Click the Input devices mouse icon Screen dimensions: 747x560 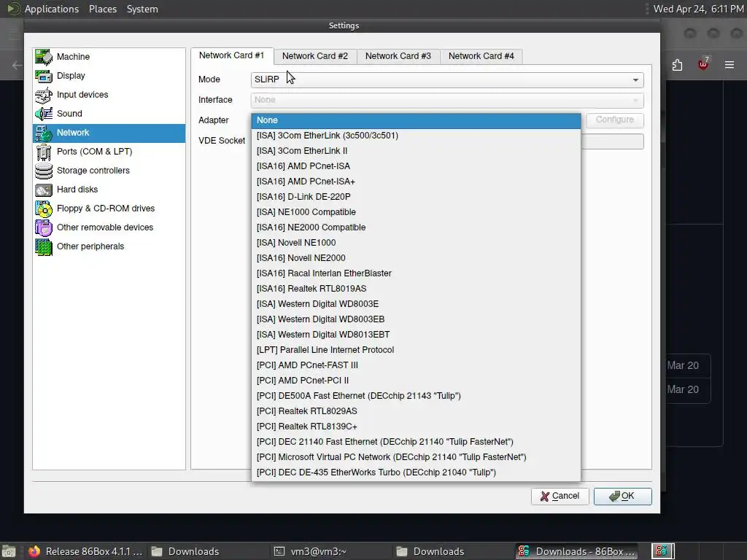44,95
